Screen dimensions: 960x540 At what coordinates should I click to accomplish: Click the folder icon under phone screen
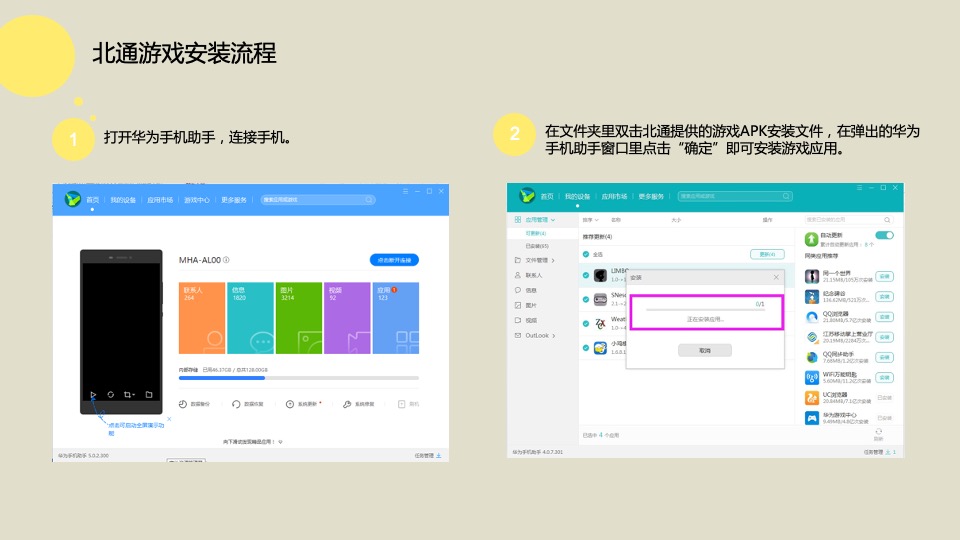[149, 395]
